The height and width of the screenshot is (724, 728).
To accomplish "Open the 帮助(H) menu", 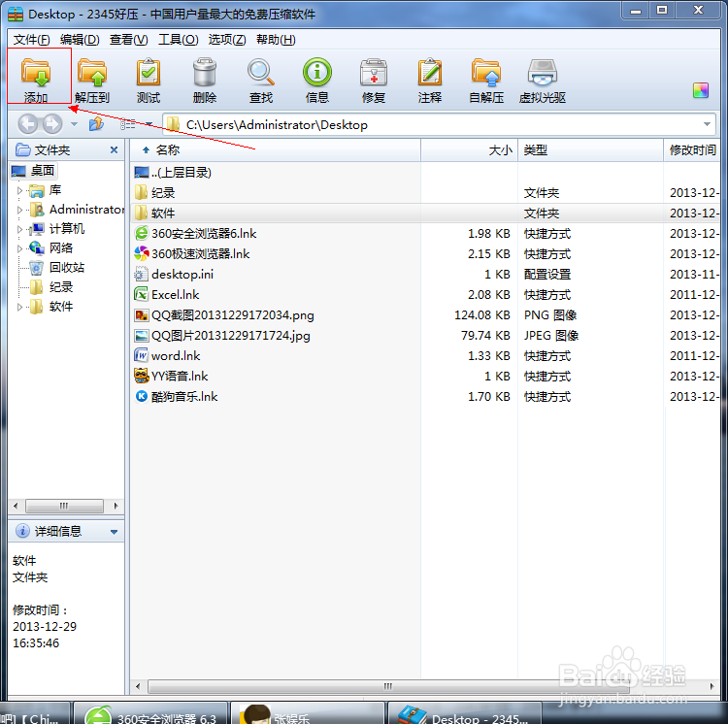I will 276,40.
